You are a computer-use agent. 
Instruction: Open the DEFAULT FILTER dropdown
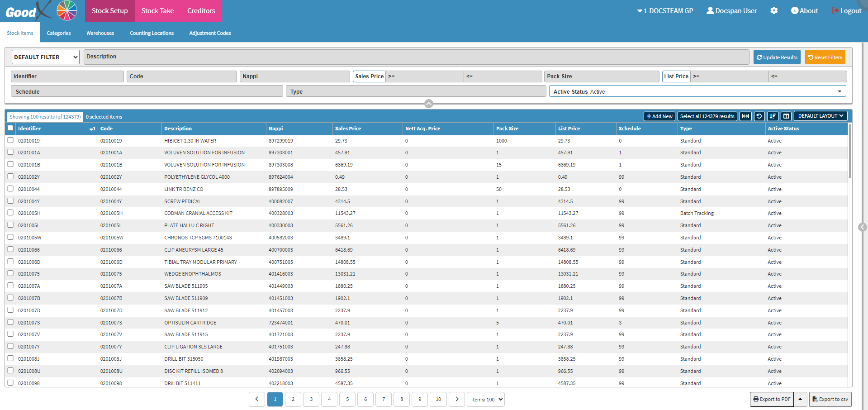tap(45, 57)
